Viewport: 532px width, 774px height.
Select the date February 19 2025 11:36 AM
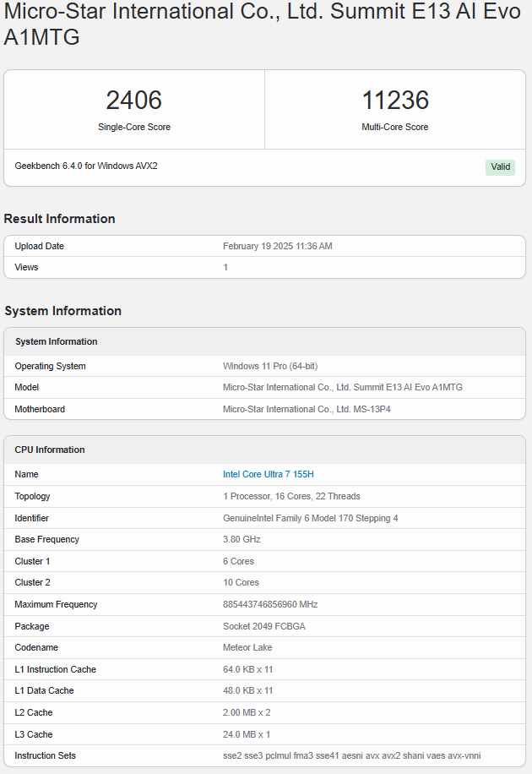[x=277, y=246]
